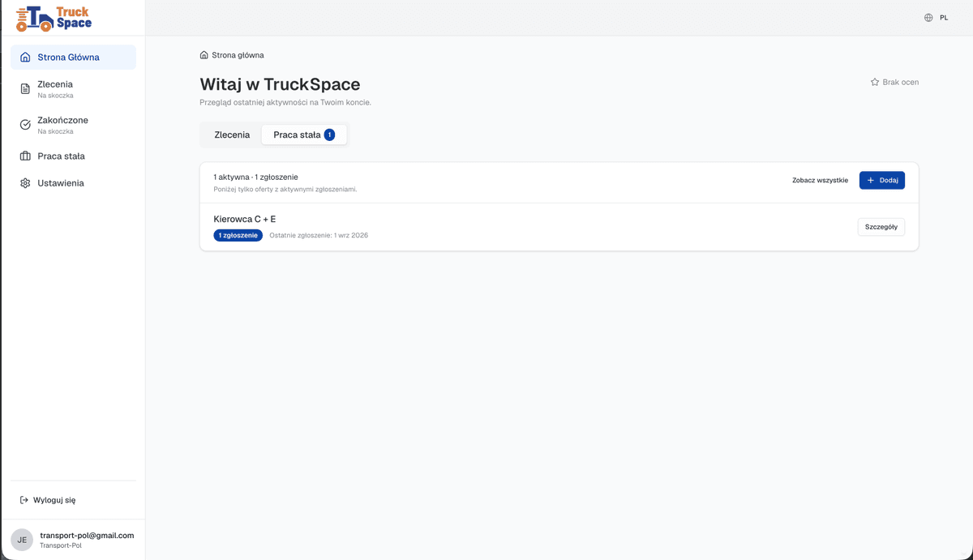Click the globe language icon
This screenshot has height=560, width=973.
(x=928, y=17)
